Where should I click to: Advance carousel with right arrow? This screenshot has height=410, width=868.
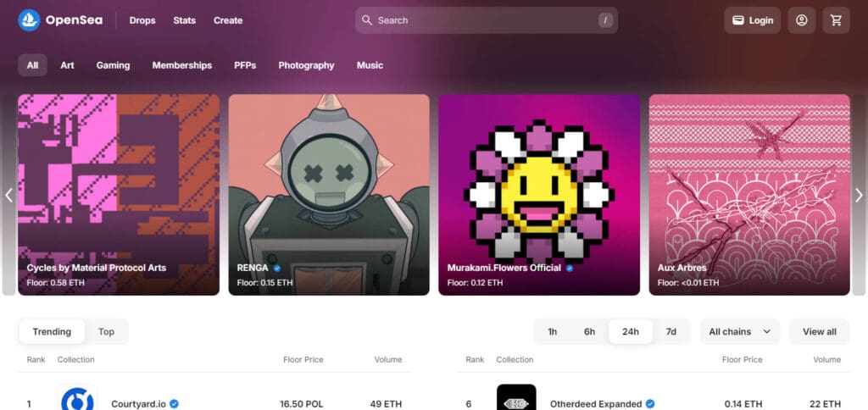coord(859,195)
